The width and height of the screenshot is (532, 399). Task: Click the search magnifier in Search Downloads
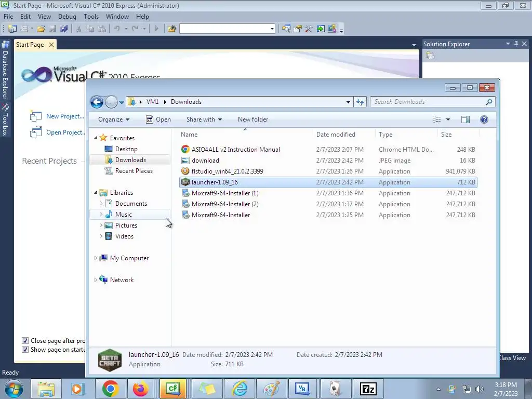489,102
